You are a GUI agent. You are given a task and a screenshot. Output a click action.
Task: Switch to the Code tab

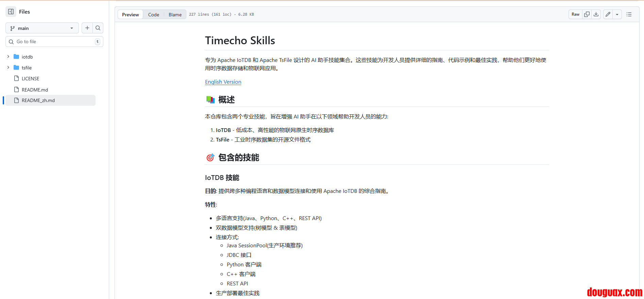pos(153,15)
